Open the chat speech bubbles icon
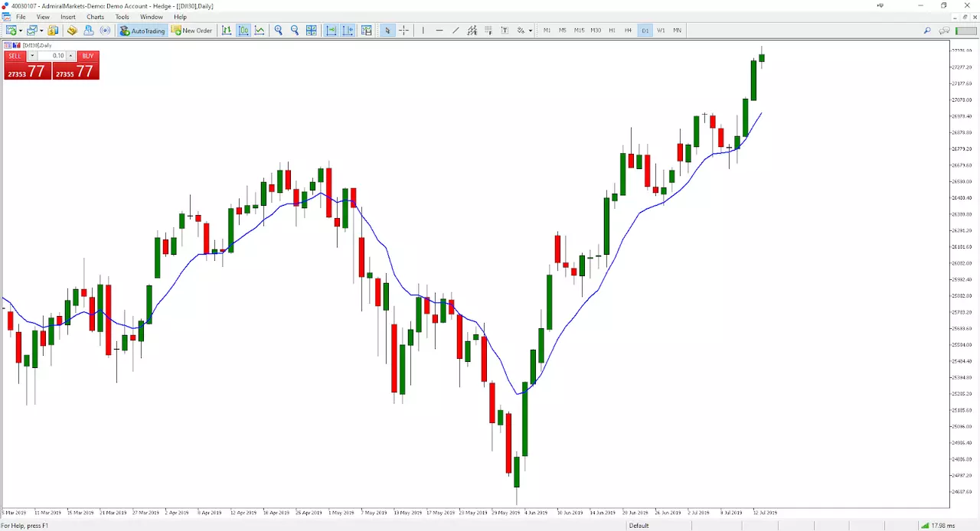 tap(944, 31)
